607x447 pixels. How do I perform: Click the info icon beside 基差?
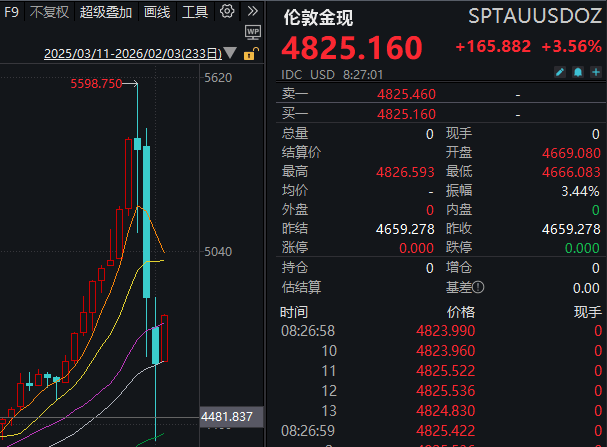tap(478, 287)
